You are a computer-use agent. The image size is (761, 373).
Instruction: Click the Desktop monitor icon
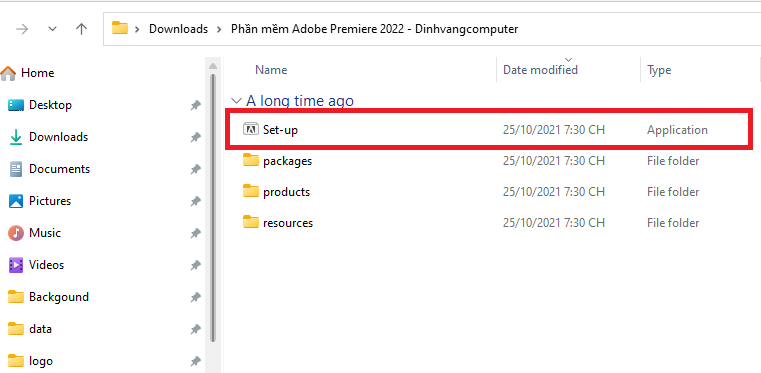pyautogui.click(x=16, y=105)
